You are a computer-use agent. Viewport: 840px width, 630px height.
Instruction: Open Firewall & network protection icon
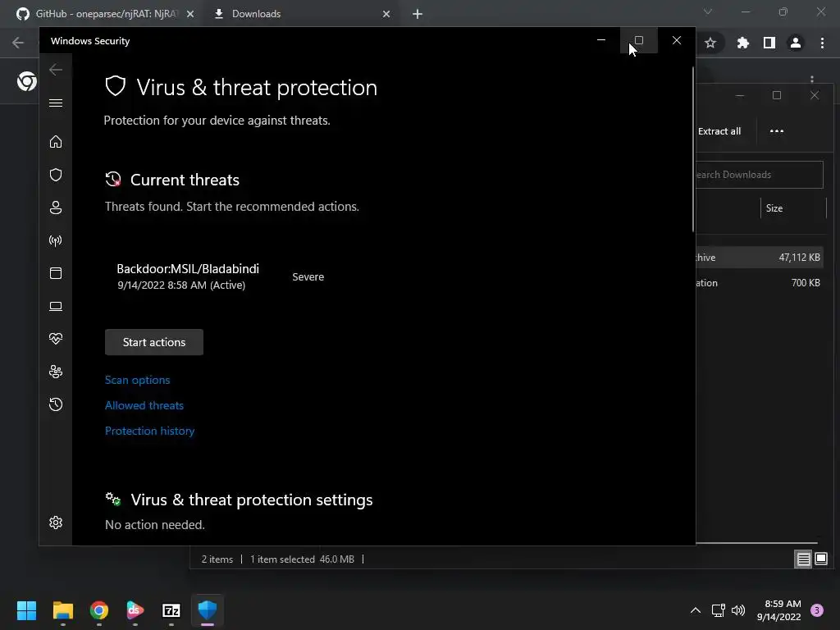pyautogui.click(x=56, y=240)
